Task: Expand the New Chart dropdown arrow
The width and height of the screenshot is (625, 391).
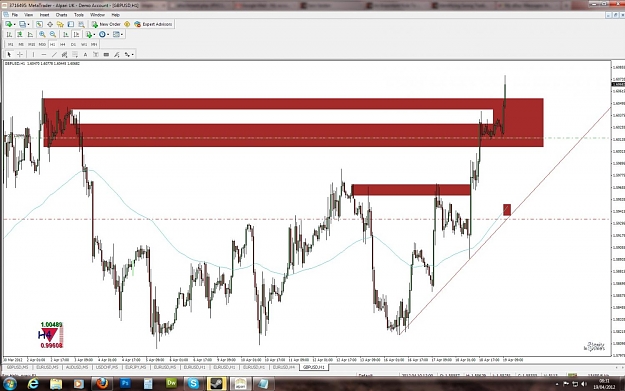Action: 14,25
